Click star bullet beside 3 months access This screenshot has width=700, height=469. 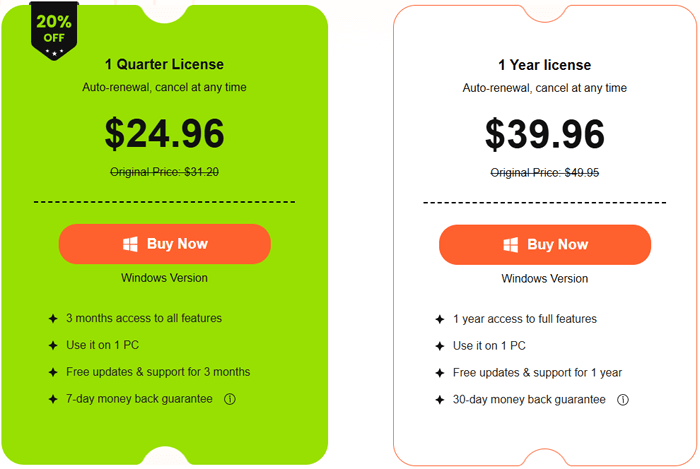tap(53, 318)
